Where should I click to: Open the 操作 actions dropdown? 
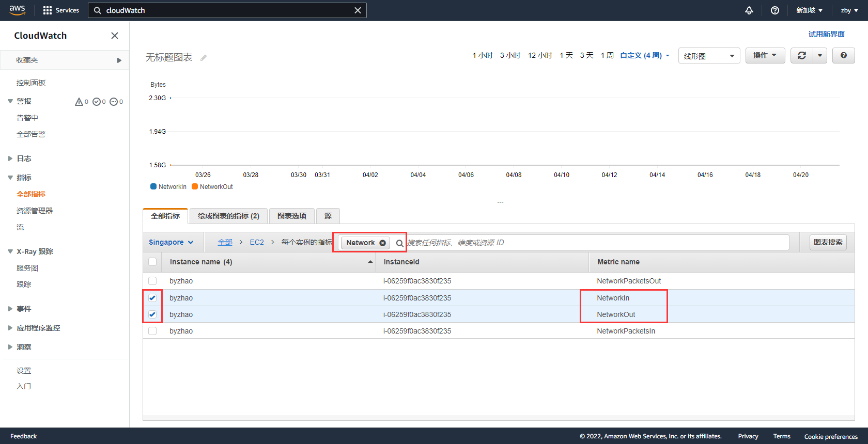(x=765, y=55)
